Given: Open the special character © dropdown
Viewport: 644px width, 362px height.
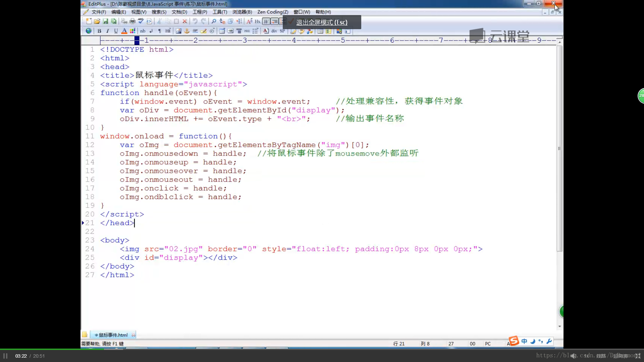Looking at the screenshot, I should point(212,31).
